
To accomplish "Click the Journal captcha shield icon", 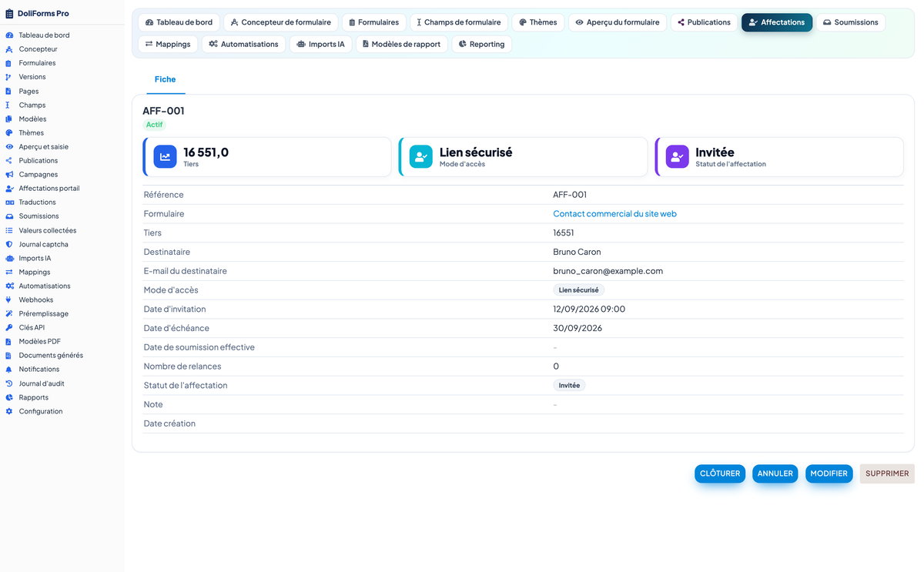I will (9, 244).
